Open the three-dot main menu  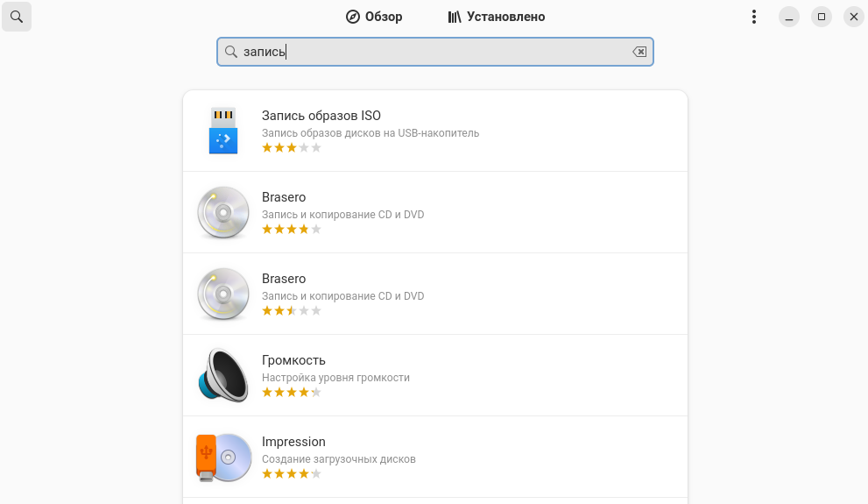coord(754,17)
